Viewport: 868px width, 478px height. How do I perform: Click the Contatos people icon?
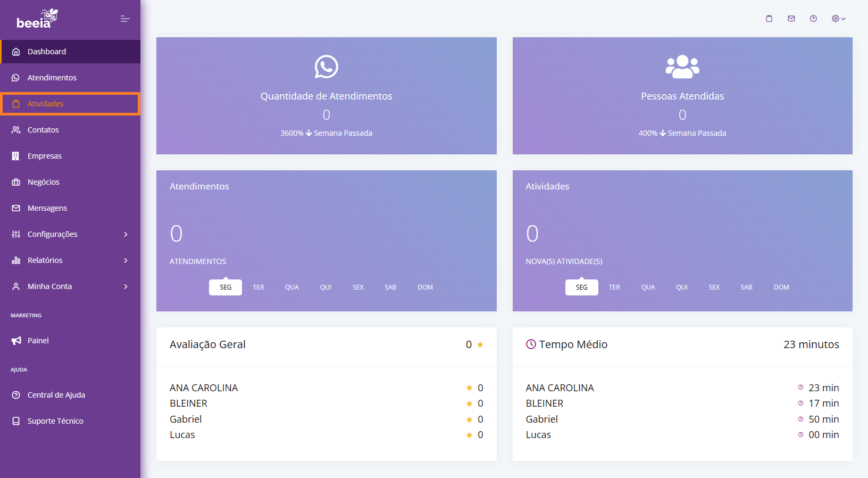[x=16, y=130]
